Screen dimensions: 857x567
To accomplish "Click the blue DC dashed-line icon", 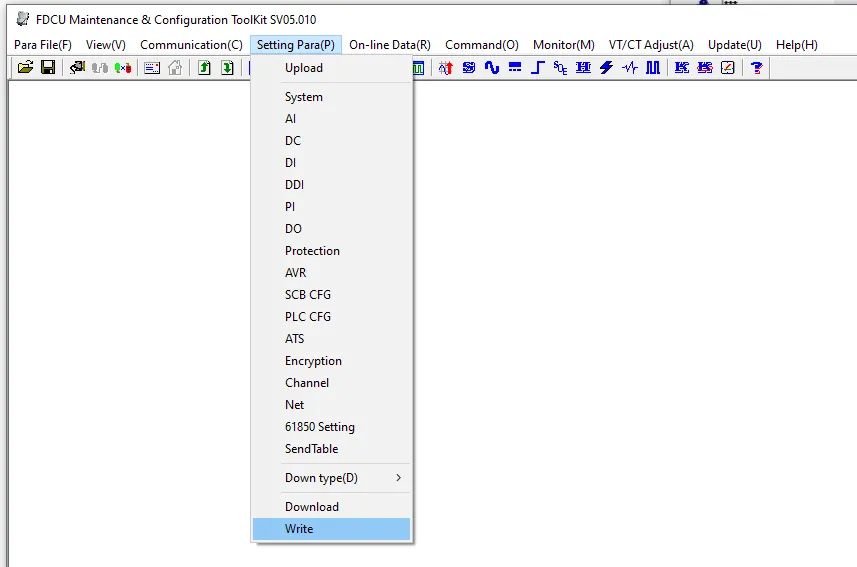I will [x=515, y=68].
